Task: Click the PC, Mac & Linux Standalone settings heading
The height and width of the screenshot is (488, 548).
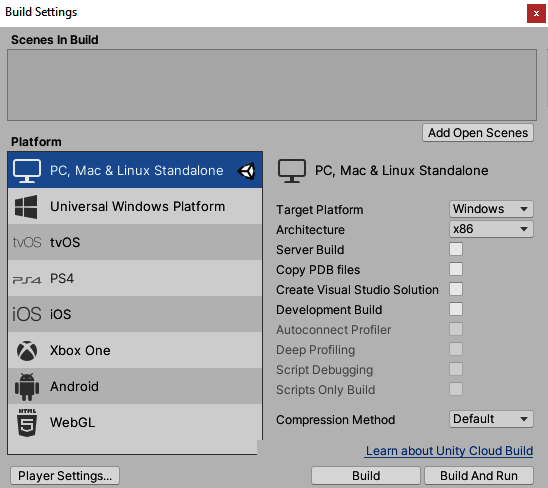Action: (x=402, y=171)
